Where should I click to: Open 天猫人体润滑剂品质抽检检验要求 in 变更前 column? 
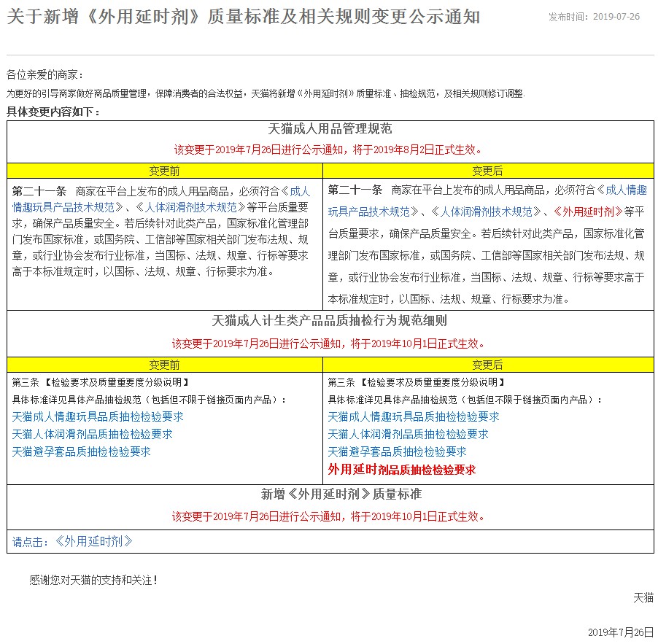click(x=93, y=434)
